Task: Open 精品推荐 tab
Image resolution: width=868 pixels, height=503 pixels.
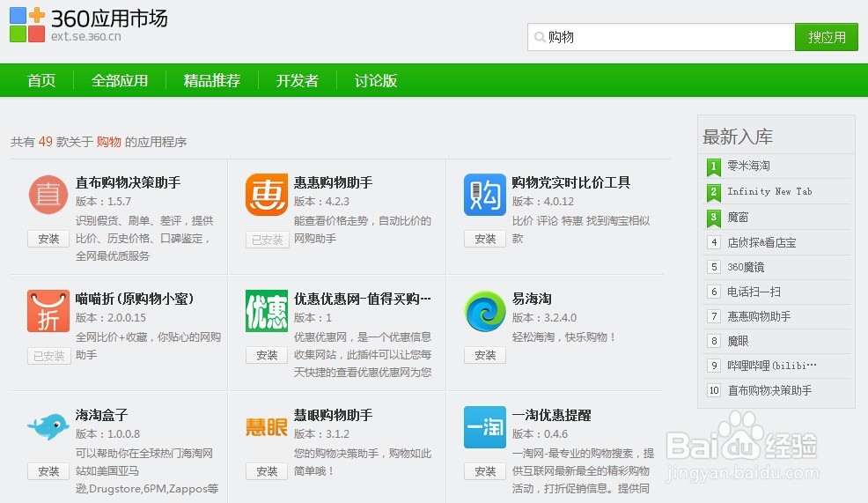Action: [x=212, y=80]
